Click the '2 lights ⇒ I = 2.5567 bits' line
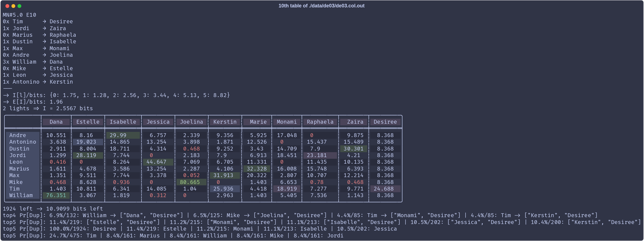Image resolution: width=644 pixels, height=241 pixels. click(48, 108)
